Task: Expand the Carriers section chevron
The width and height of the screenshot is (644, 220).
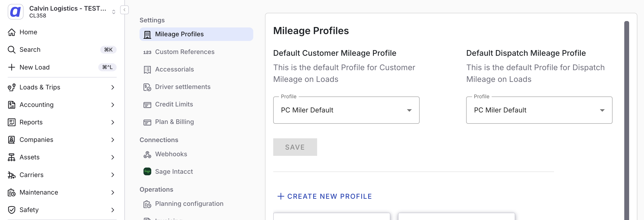Action: [x=113, y=175]
